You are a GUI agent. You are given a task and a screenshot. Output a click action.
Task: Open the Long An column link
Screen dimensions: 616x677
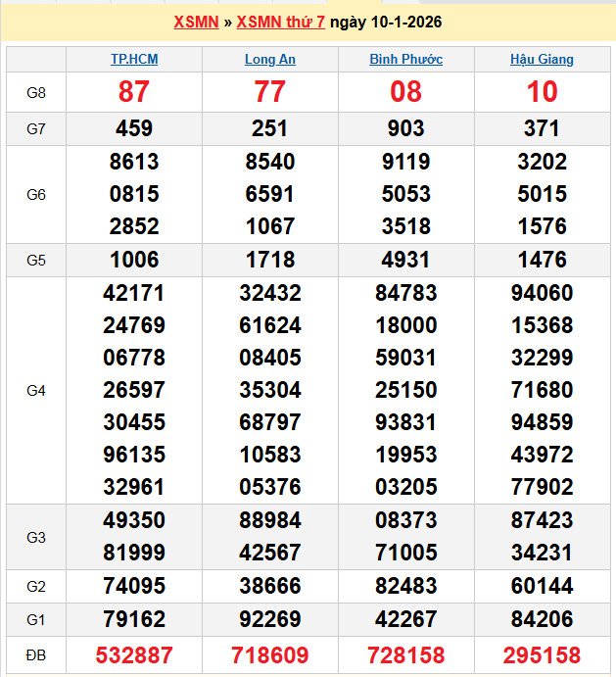tap(269, 59)
